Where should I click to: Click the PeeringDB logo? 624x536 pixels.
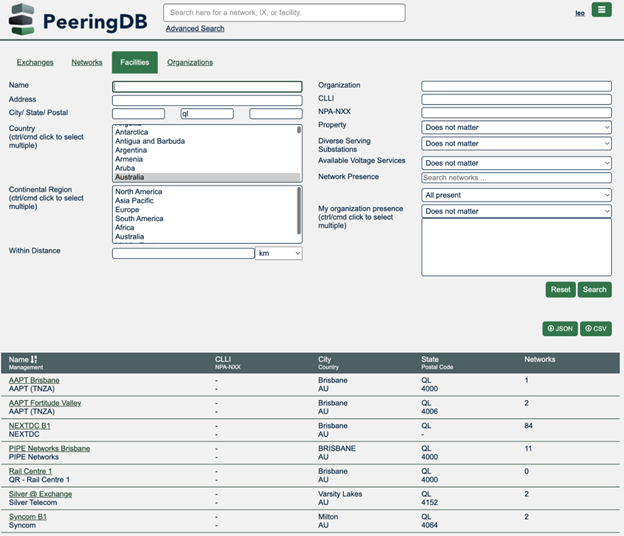[x=78, y=20]
